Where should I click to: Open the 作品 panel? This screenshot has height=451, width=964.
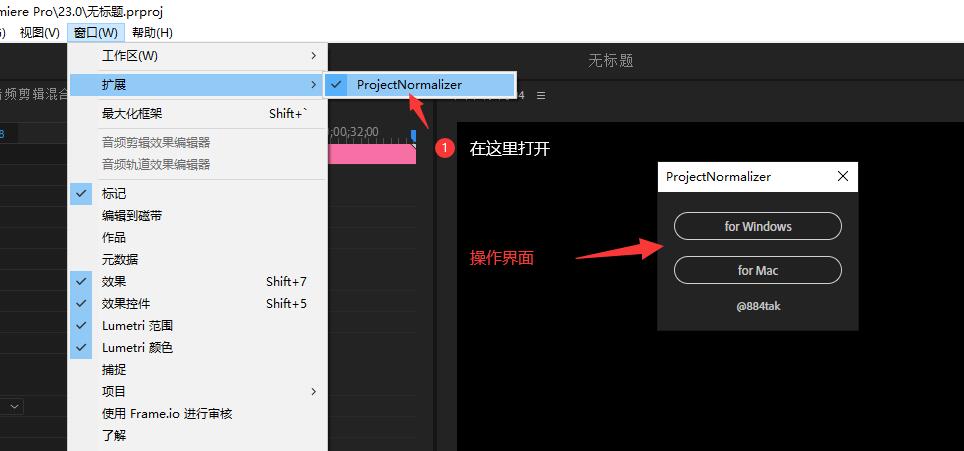[198, 238]
